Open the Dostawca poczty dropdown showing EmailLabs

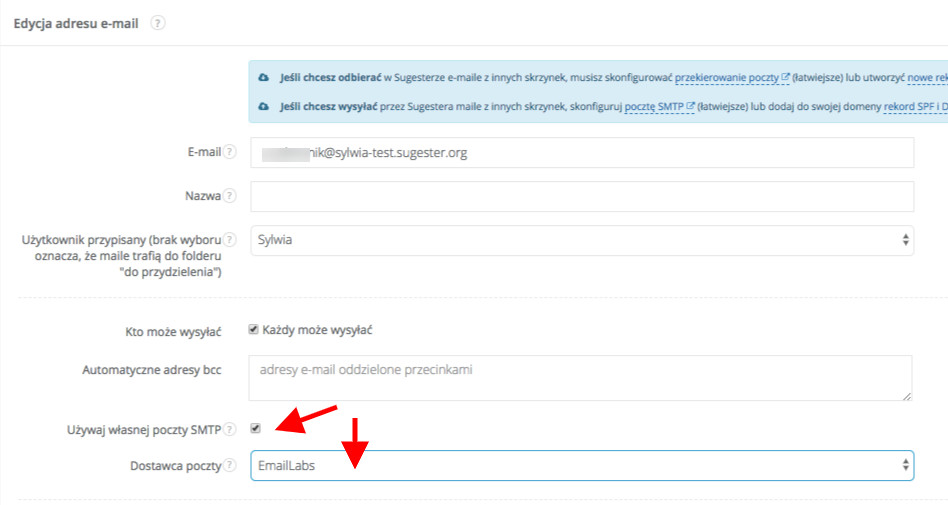[581, 466]
